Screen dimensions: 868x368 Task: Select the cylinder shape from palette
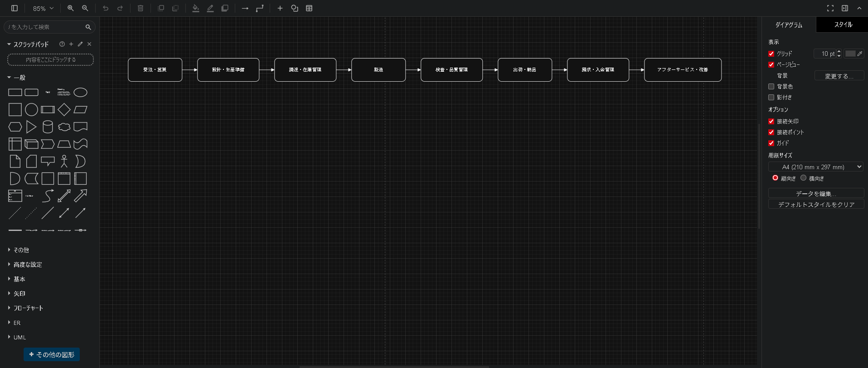click(x=48, y=127)
